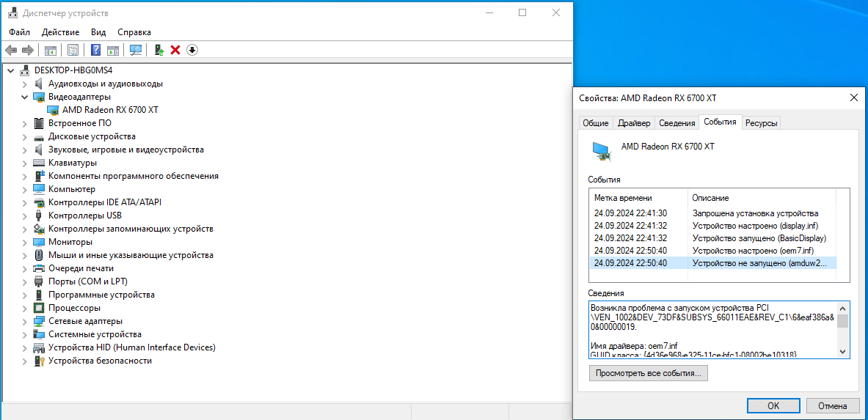Expand the Встроенное ПО node

(24, 123)
